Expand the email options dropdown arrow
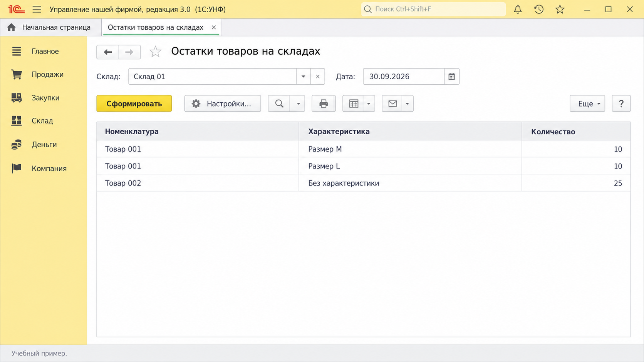644x362 pixels. pos(408,103)
